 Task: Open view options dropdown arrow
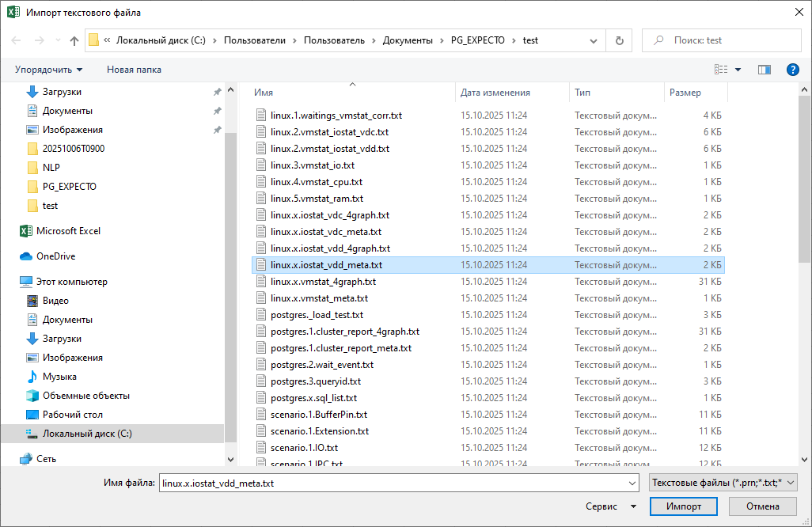738,70
